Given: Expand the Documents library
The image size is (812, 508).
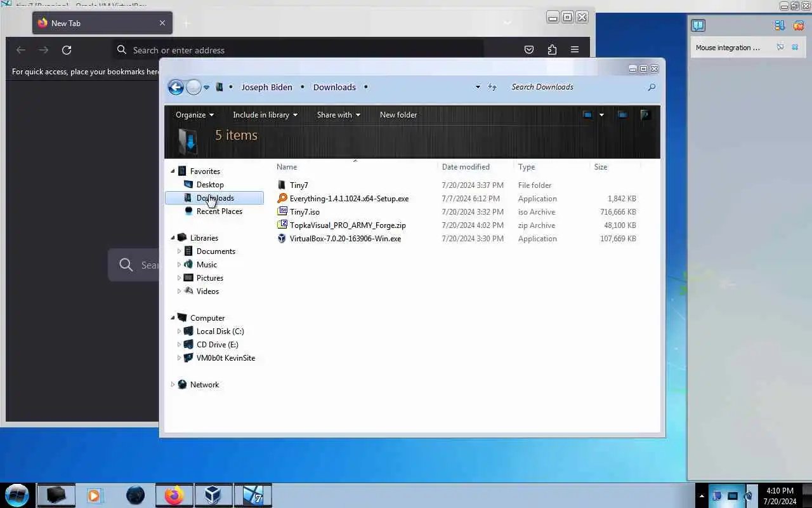Looking at the screenshot, I should [x=179, y=251].
